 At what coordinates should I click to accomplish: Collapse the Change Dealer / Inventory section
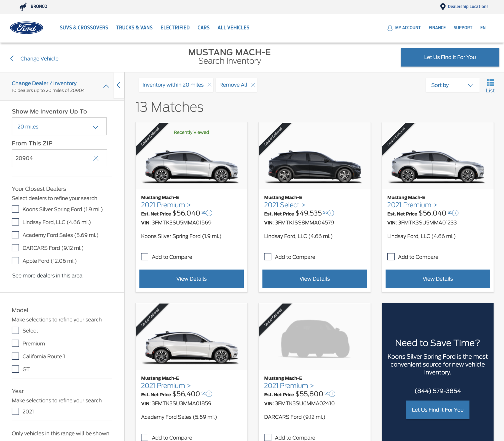(106, 86)
